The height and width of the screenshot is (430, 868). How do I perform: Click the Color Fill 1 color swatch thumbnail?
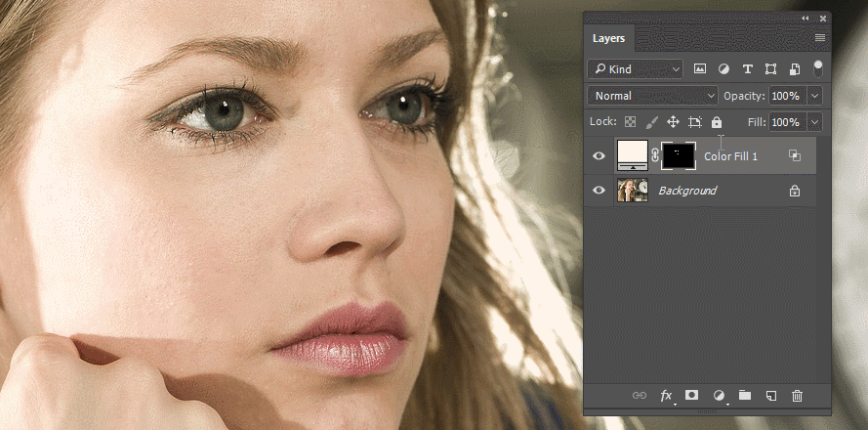click(x=632, y=155)
